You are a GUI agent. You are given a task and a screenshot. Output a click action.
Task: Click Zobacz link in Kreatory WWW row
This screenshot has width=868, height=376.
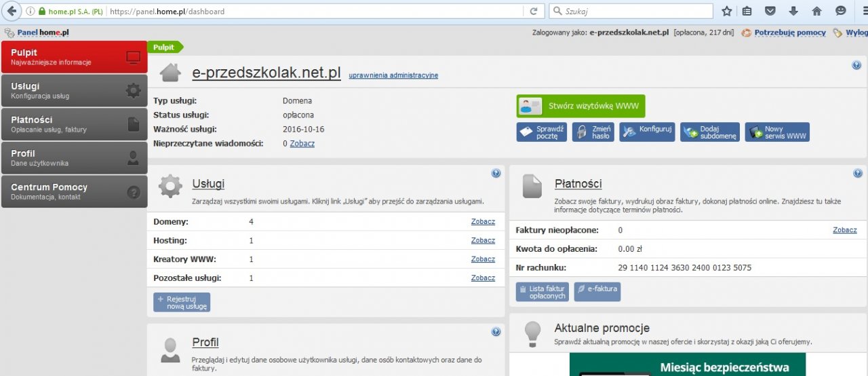483,259
